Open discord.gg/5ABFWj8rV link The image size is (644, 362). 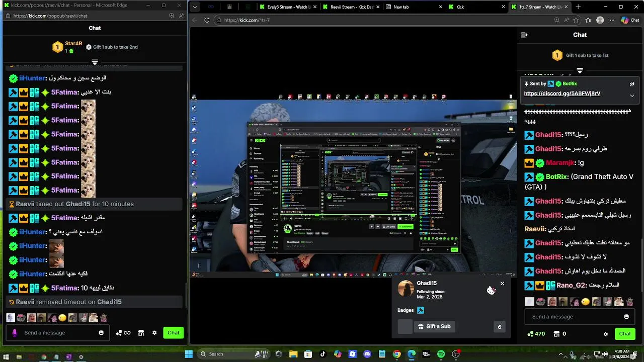(562, 94)
